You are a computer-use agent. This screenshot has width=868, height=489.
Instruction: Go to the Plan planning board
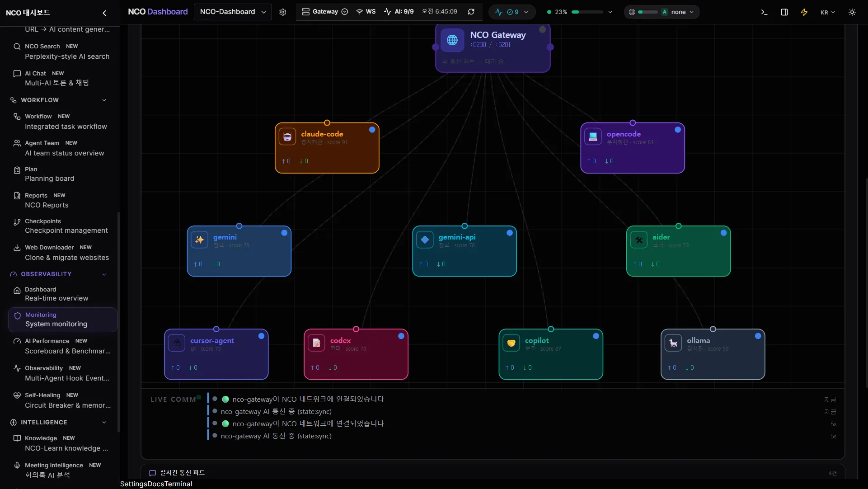[62, 174]
